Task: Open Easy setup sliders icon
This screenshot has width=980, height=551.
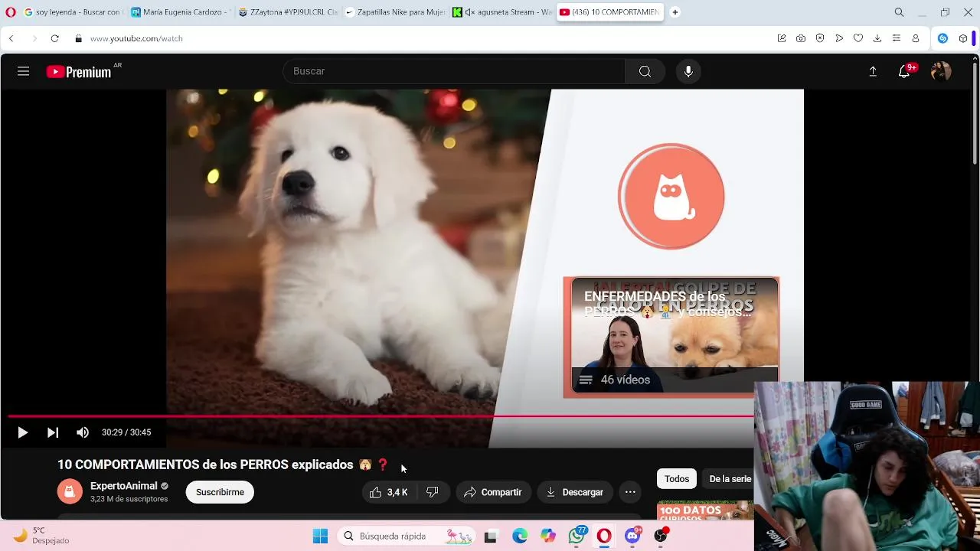Action: (x=897, y=38)
